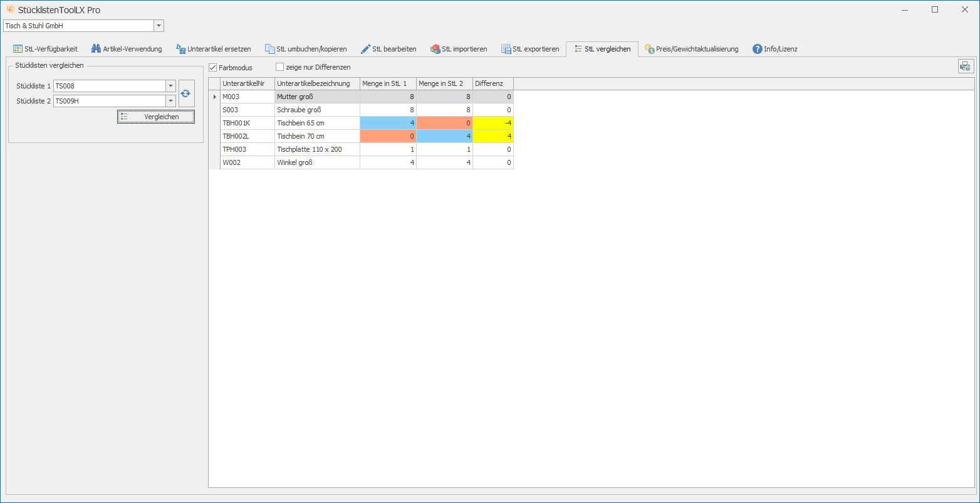Click the print/export icon at top right

tap(966, 66)
